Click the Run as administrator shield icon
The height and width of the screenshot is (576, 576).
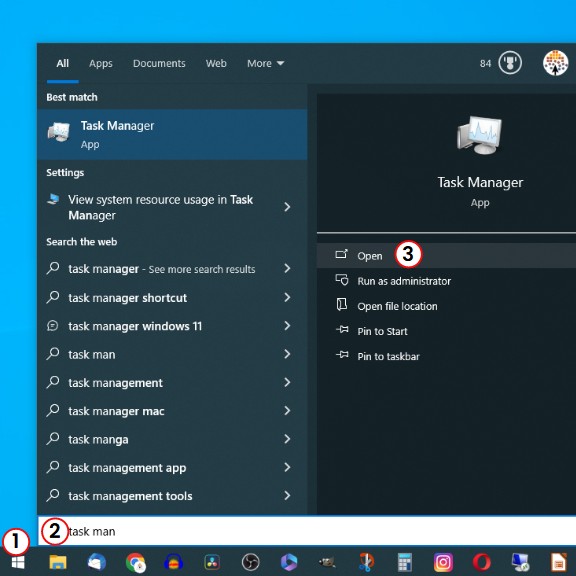[x=342, y=280]
